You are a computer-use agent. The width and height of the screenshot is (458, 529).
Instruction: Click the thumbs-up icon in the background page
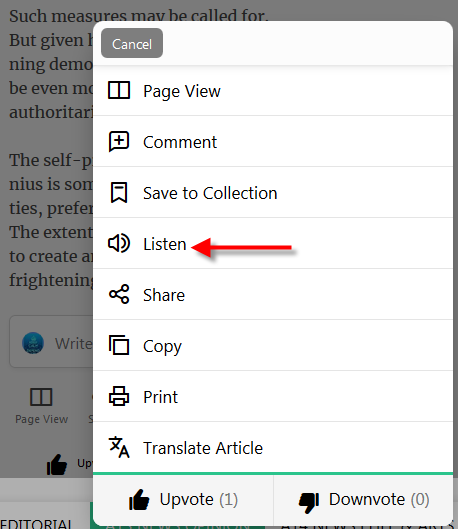(57, 464)
